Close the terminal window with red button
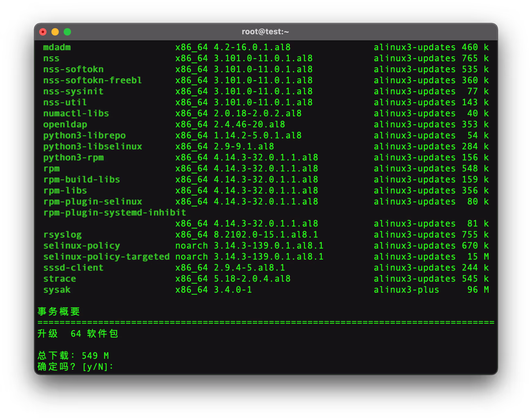This screenshot has width=532, height=420. pyautogui.click(x=43, y=32)
